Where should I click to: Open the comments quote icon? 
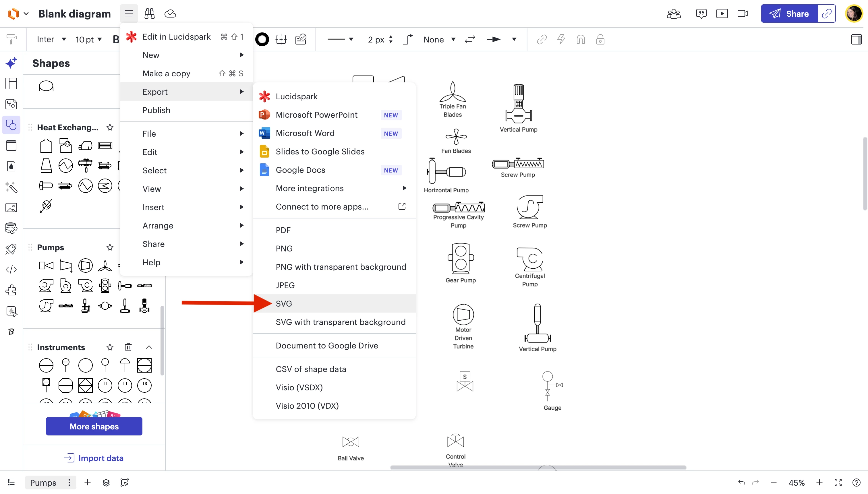[x=701, y=13]
